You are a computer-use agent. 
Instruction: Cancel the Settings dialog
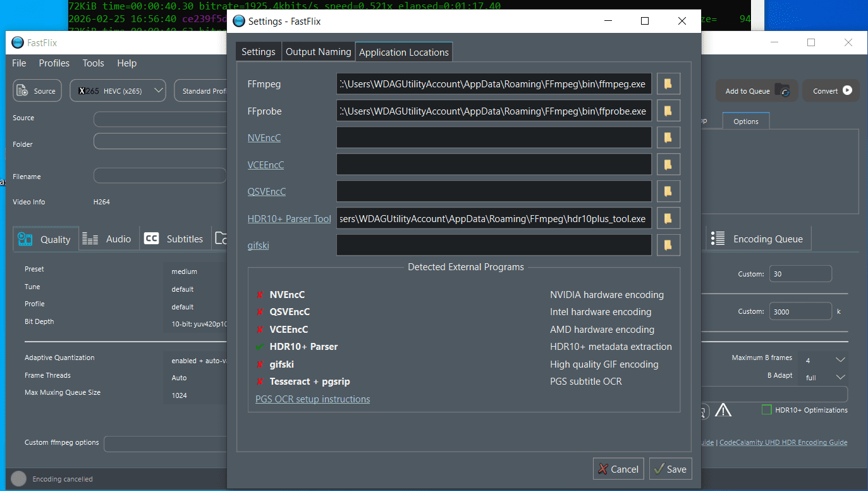[618, 469]
